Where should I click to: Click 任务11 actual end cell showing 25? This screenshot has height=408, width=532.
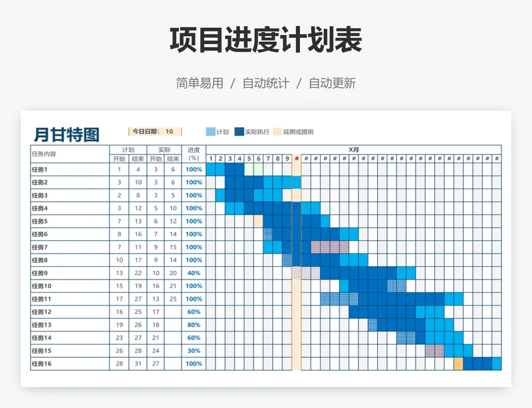click(x=173, y=299)
